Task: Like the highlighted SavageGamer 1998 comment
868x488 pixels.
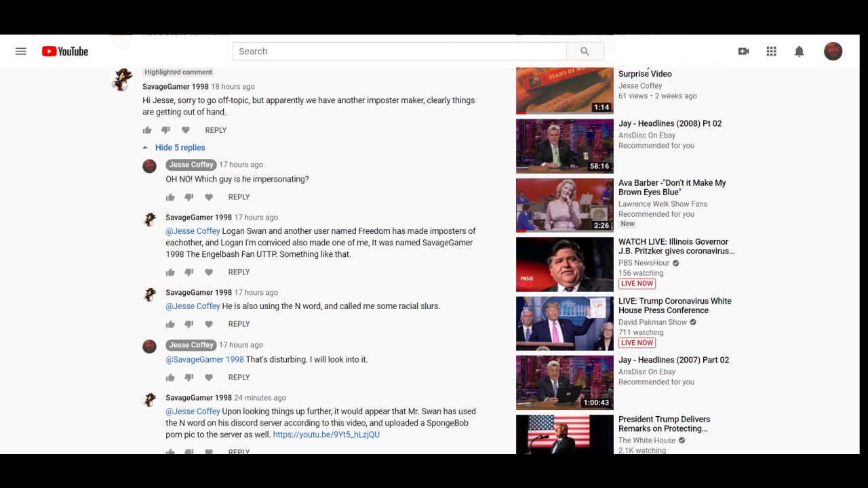Action: tap(147, 130)
